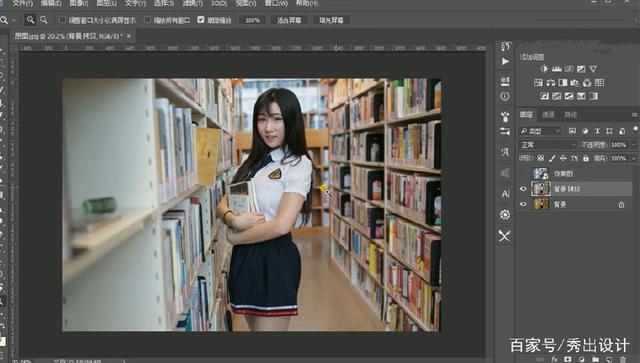
Task: Open the Actions panel play icon
Action: pos(505,61)
